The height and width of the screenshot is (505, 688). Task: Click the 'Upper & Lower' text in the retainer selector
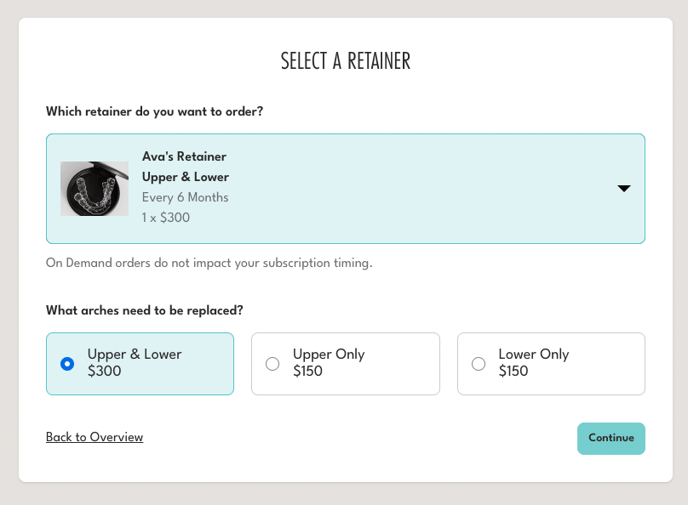185,177
